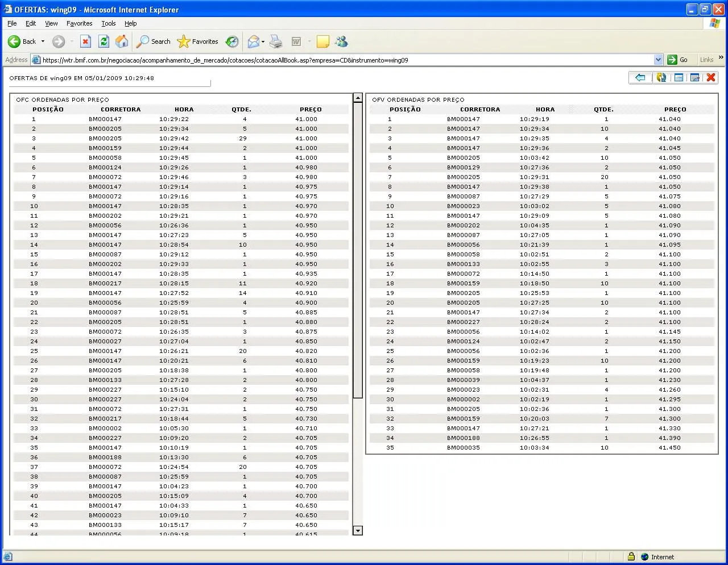Screen dimensions: 728x565
Task: Click the Home page icon
Action: (122, 41)
